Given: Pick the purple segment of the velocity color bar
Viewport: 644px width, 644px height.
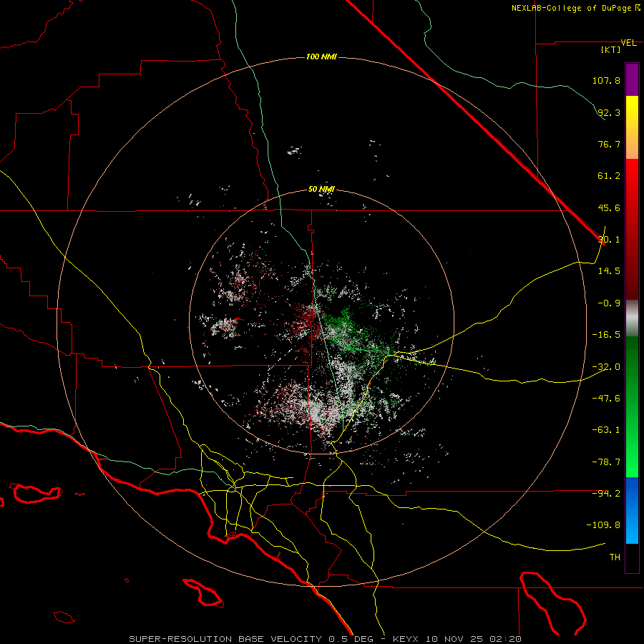Looking at the screenshot, I should (632, 79).
